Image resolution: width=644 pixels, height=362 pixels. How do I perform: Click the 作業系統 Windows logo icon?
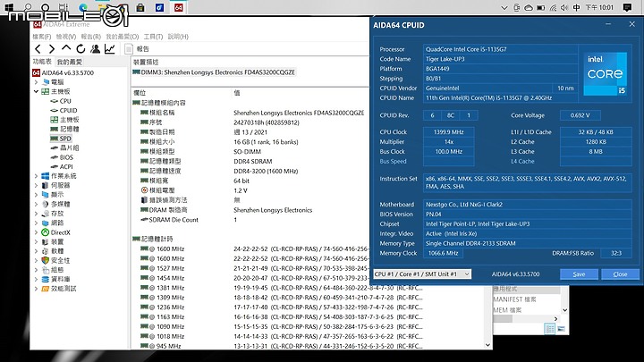tap(46, 176)
